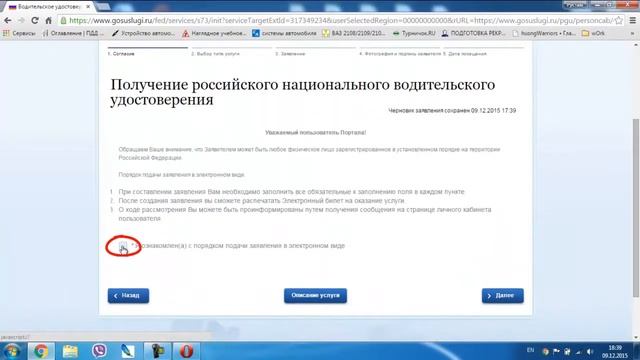Reload the page with refresh icon
640x360 pixels.
click(x=35, y=20)
